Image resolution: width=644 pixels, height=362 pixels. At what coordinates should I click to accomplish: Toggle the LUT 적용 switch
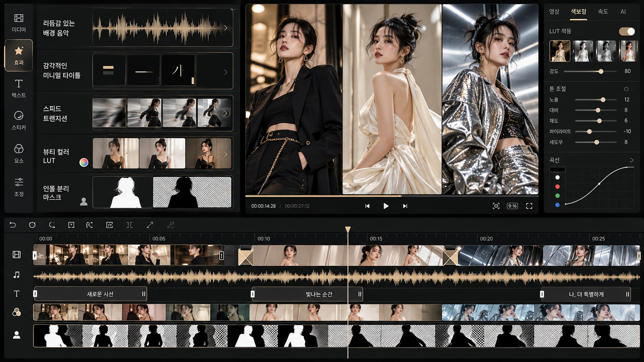tap(627, 31)
